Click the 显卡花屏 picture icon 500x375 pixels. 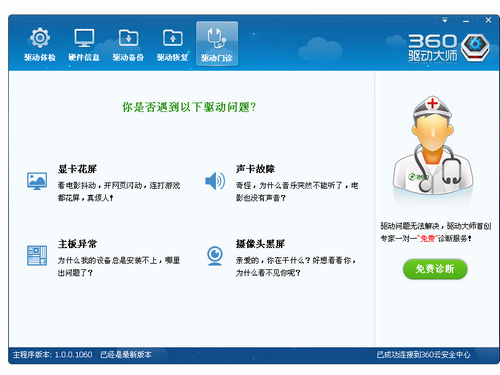[x=37, y=181]
